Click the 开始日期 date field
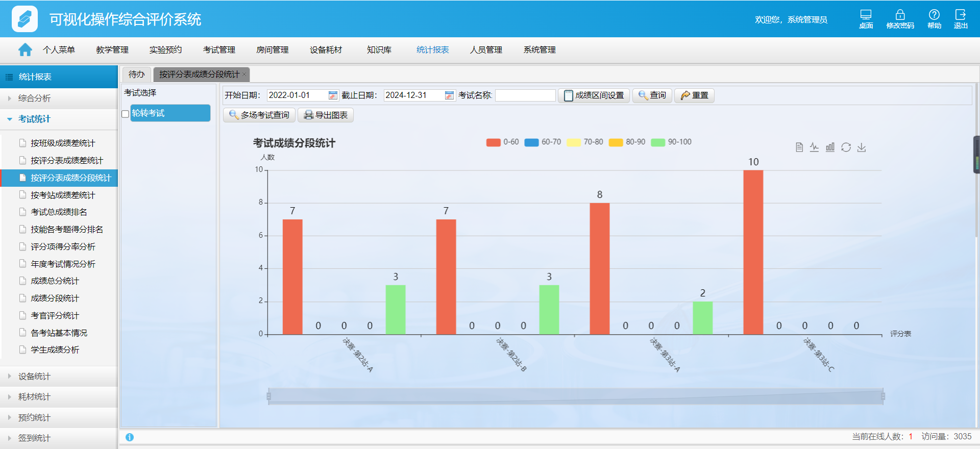Viewport: 980px width, 449px height. coord(298,95)
